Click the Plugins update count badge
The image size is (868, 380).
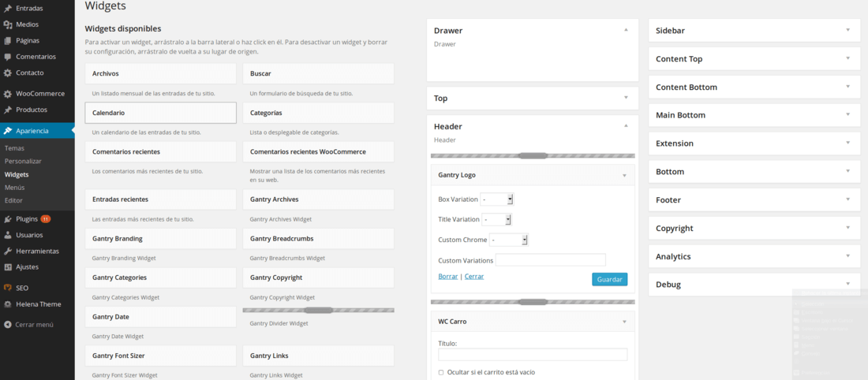tap(46, 219)
